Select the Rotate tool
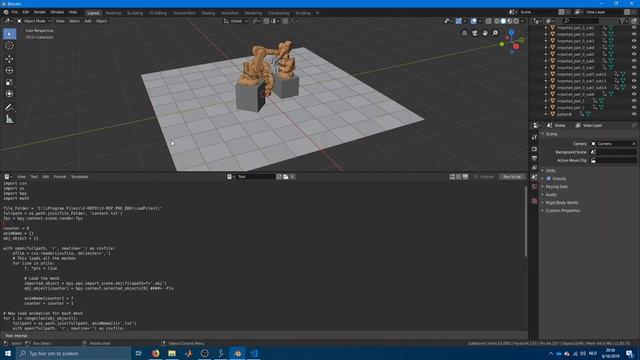This screenshot has height=360, width=640. coord(9,70)
